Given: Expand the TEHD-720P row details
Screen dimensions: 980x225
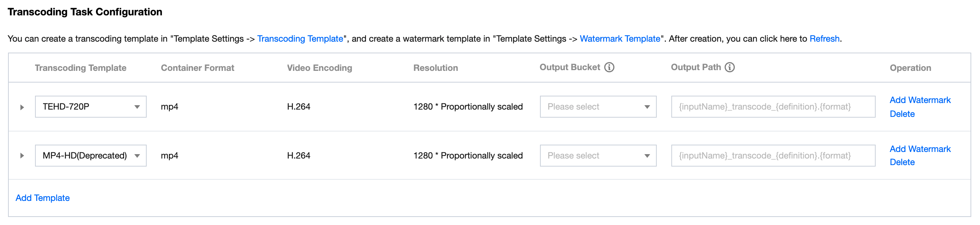Looking at the screenshot, I should click(22, 107).
